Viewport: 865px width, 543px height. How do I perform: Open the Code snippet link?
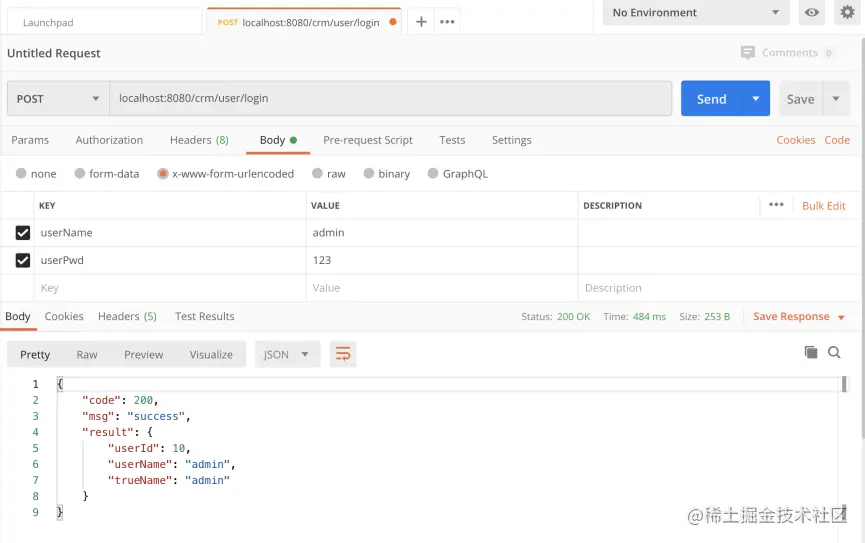(837, 140)
